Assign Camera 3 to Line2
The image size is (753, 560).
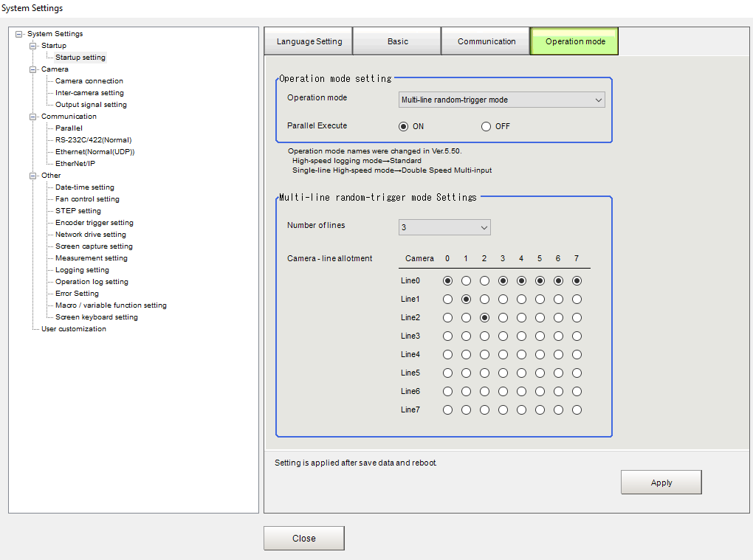(x=503, y=318)
